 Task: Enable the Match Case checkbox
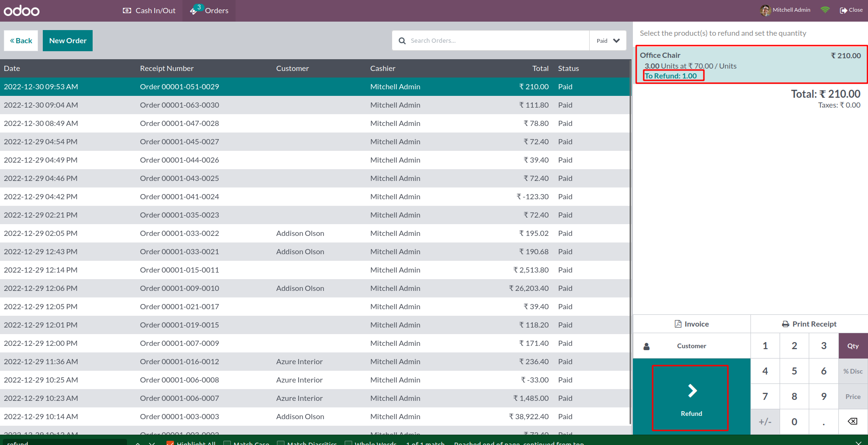(227, 443)
